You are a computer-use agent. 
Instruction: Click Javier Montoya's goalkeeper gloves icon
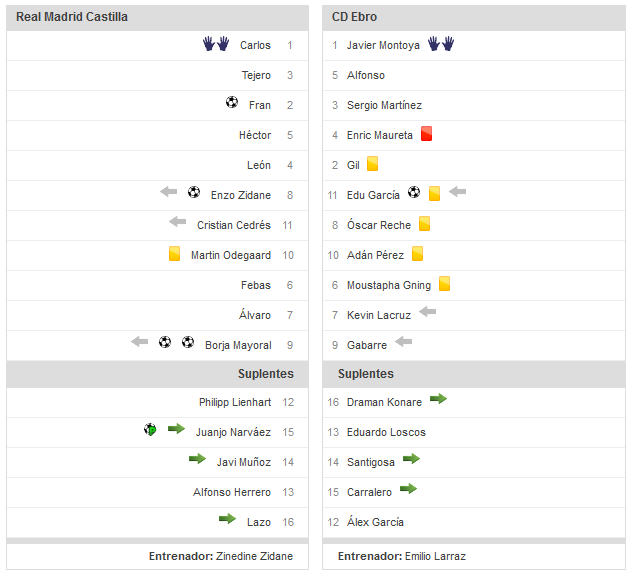click(x=441, y=44)
